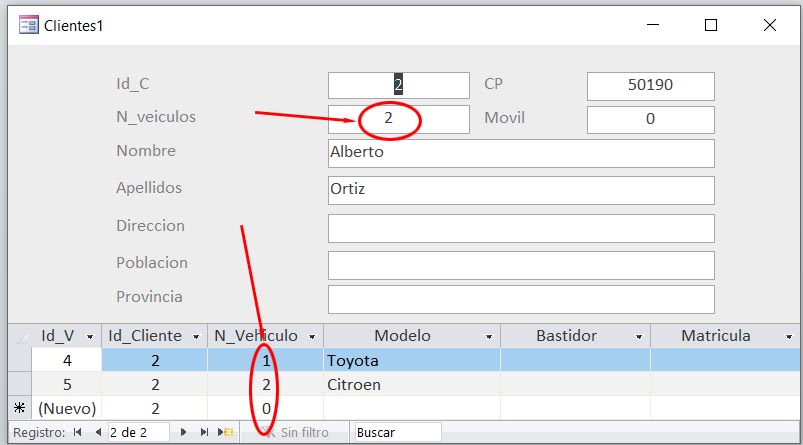Select the new row asterisk selector

[19, 408]
